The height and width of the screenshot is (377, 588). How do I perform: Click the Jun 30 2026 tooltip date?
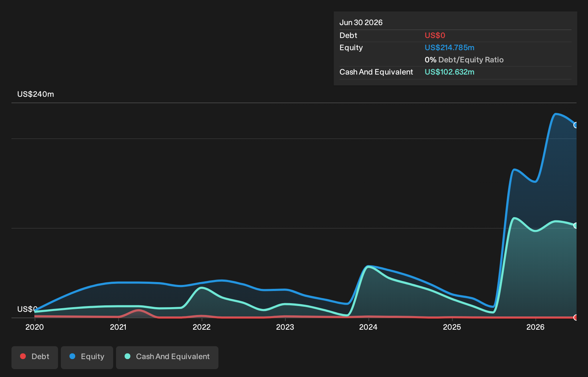pos(361,23)
